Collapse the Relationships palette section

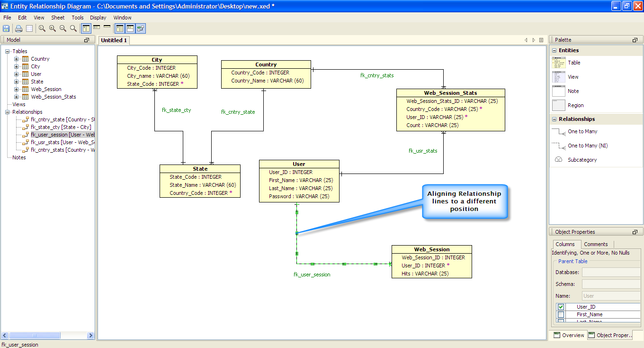click(554, 119)
